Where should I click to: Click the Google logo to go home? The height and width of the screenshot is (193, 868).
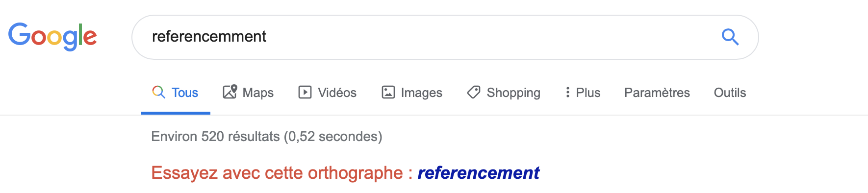[52, 37]
